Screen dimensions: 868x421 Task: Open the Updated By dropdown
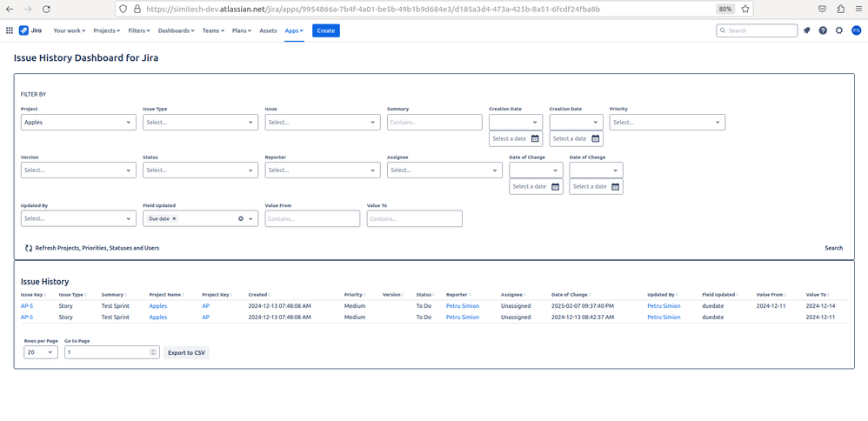point(78,219)
